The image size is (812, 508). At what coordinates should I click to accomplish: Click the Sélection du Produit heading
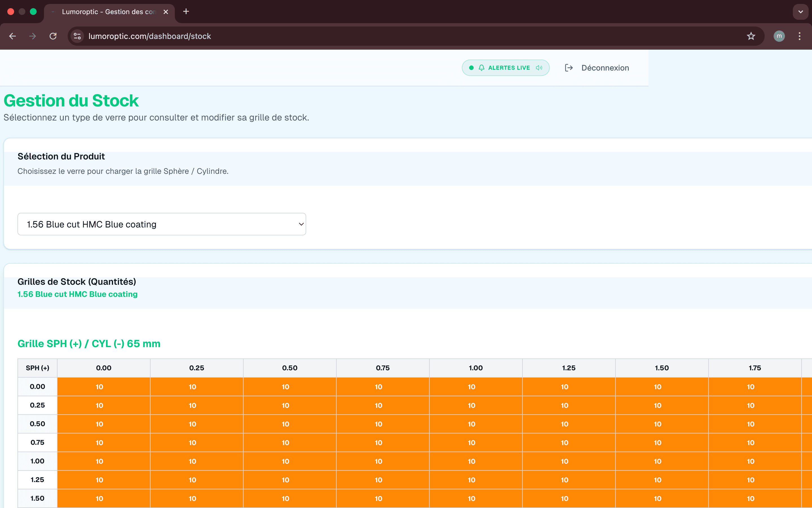[61, 156]
